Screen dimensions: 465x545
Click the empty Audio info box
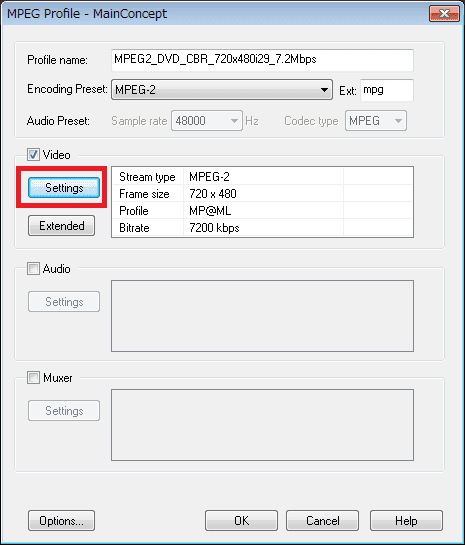coord(262,316)
